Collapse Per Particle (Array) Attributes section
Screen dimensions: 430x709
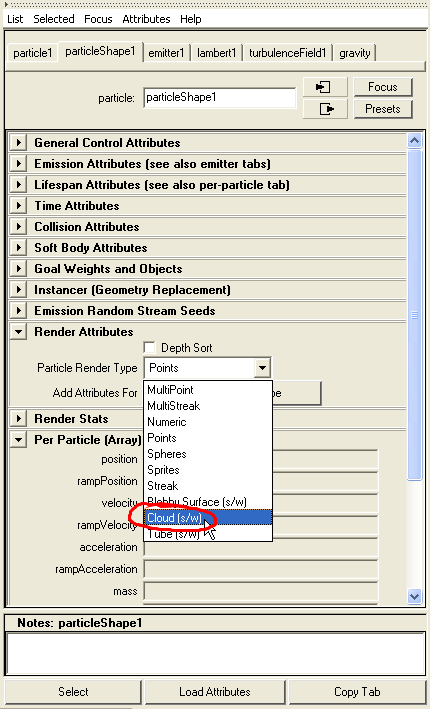coord(19,439)
